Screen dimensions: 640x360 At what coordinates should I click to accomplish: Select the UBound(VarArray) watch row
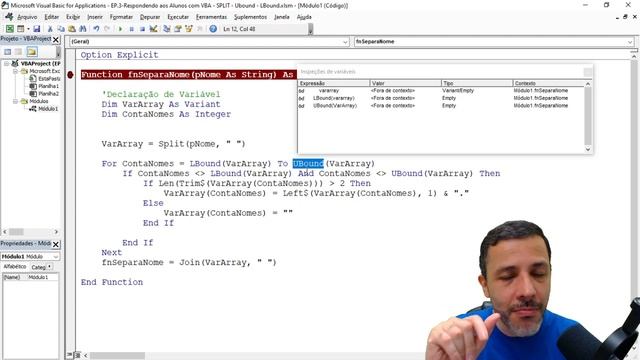click(441, 105)
